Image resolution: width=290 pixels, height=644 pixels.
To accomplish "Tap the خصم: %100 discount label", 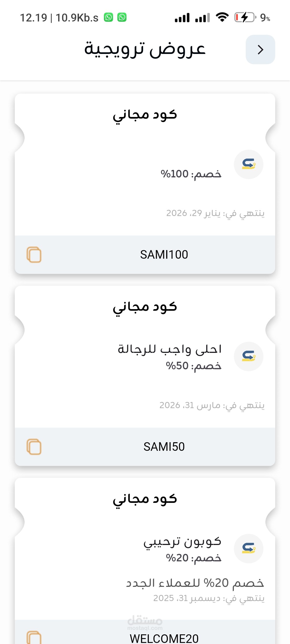I will tap(191, 174).
